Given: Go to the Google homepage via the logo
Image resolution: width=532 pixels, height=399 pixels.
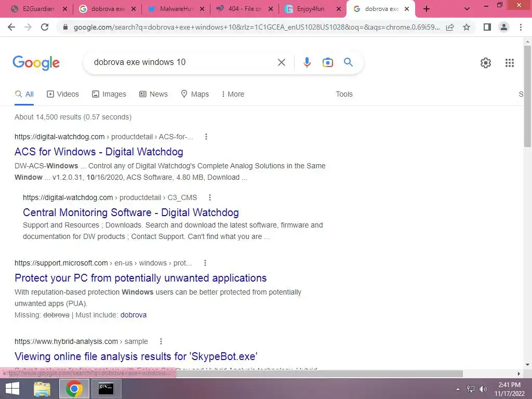Looking at the screenshot, I should click(36, 63).
